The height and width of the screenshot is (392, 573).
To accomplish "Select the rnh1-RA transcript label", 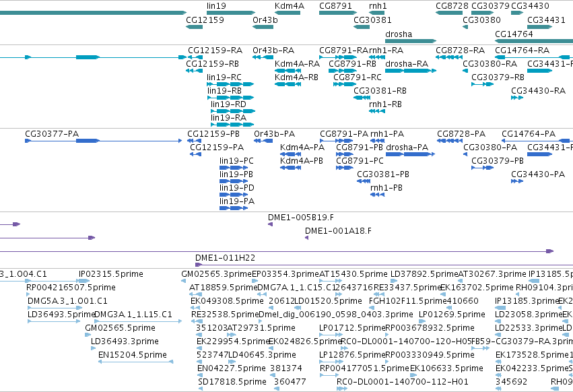I will [386, 50].
